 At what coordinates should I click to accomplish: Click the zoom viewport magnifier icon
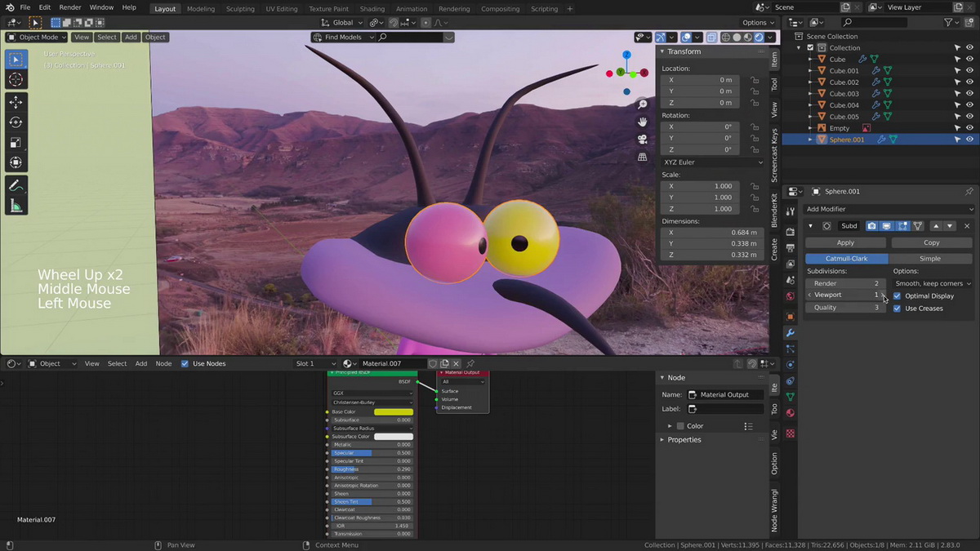tap(643, 104)
